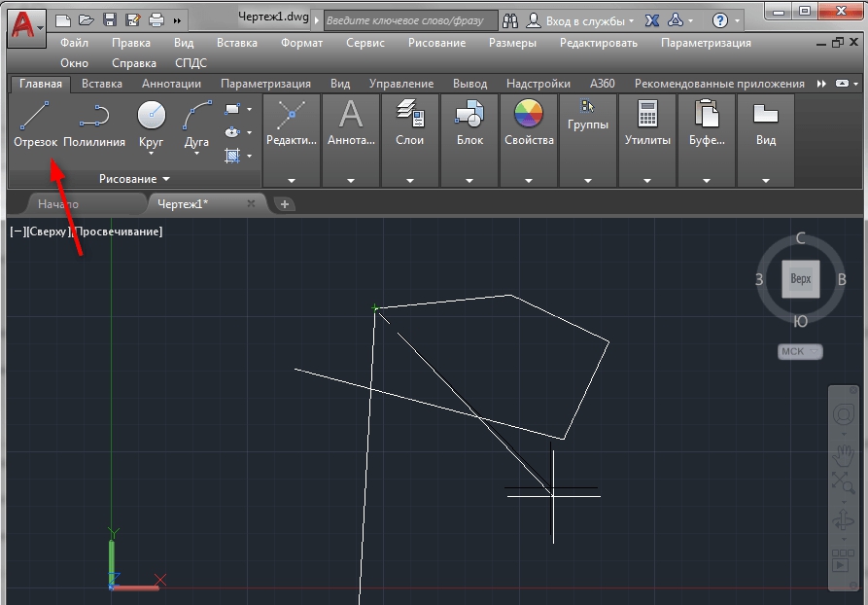
Task: Expand the Круг dropdown arrow
Action: pos(151,153)
